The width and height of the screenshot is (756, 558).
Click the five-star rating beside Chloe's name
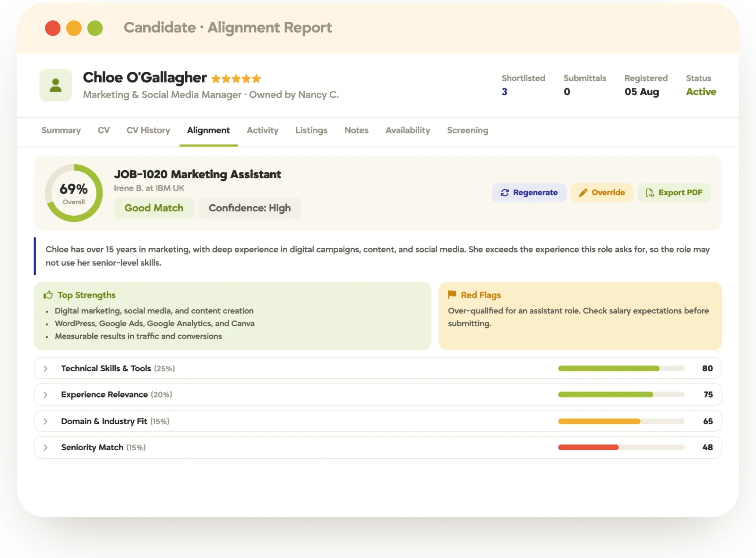[236, 78]
